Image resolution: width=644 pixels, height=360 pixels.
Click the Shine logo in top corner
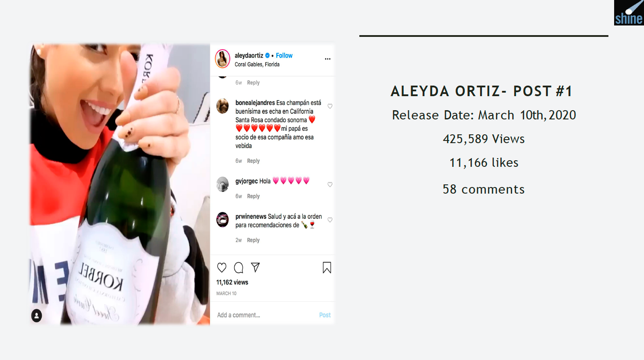(629, 13)
